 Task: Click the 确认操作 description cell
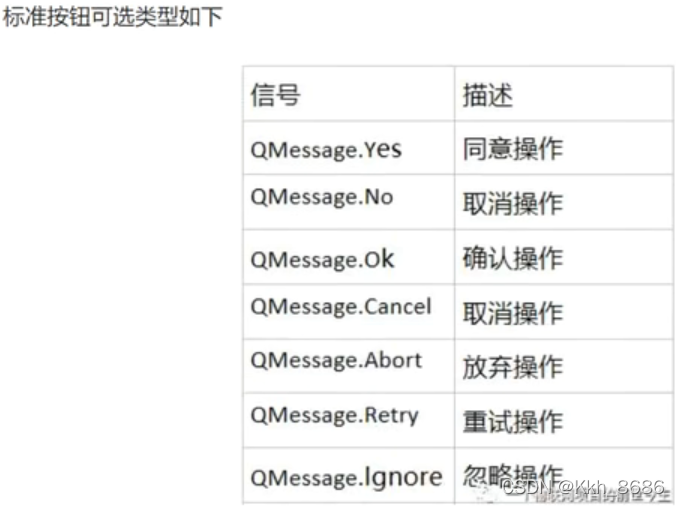pos(564,257)
